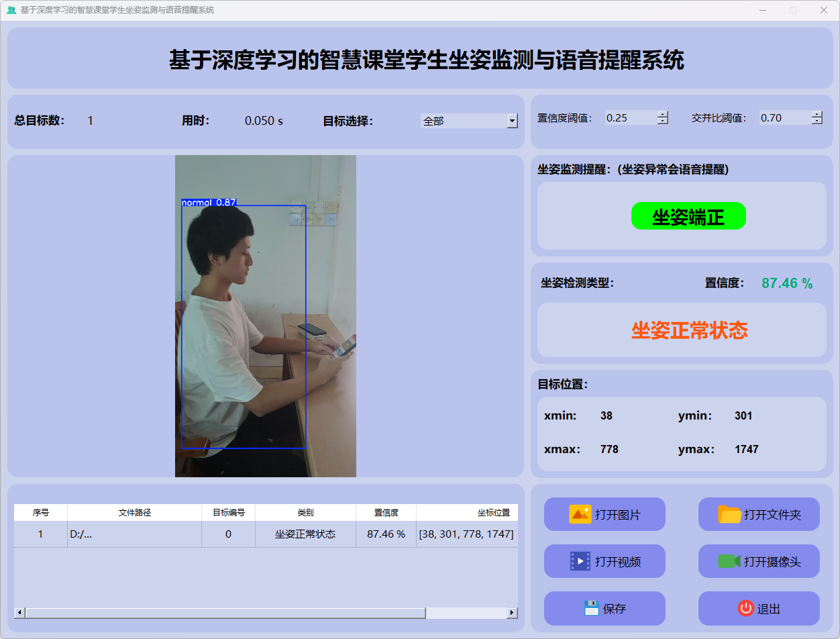
Task: Click the 置信度阈值 input field showing 0.25
Action: pos(631,118)
